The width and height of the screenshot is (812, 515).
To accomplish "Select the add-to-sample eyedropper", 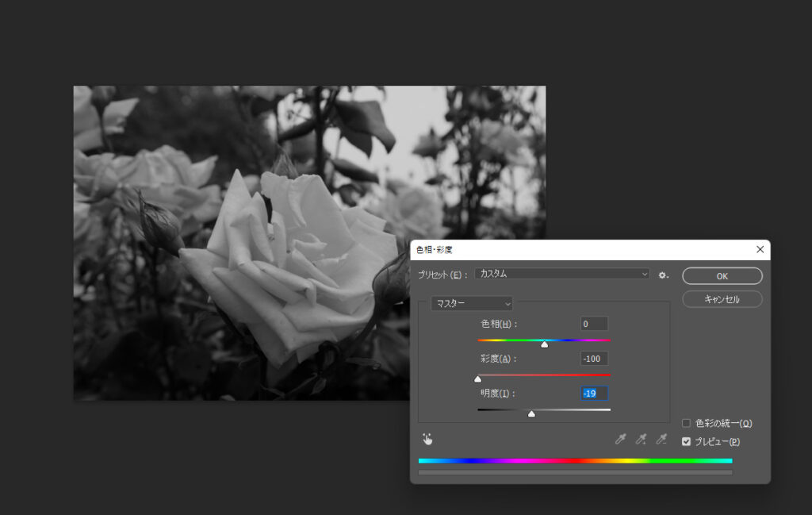I will 641,439.
